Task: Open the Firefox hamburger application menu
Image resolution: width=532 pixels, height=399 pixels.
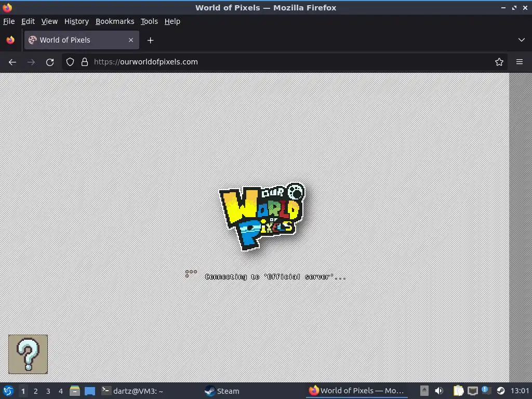Action: point(519,62)
